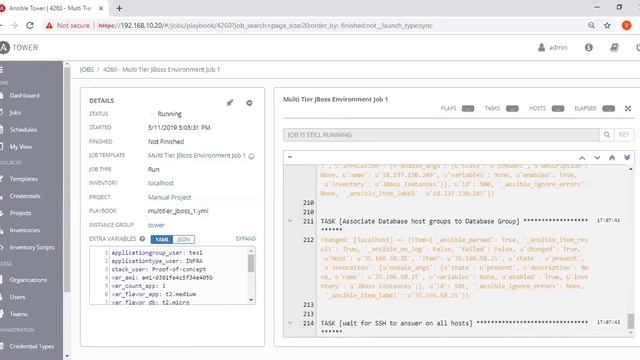Open Schedules in sidebar
Screen dimensions: 640x360
(23, 130)
